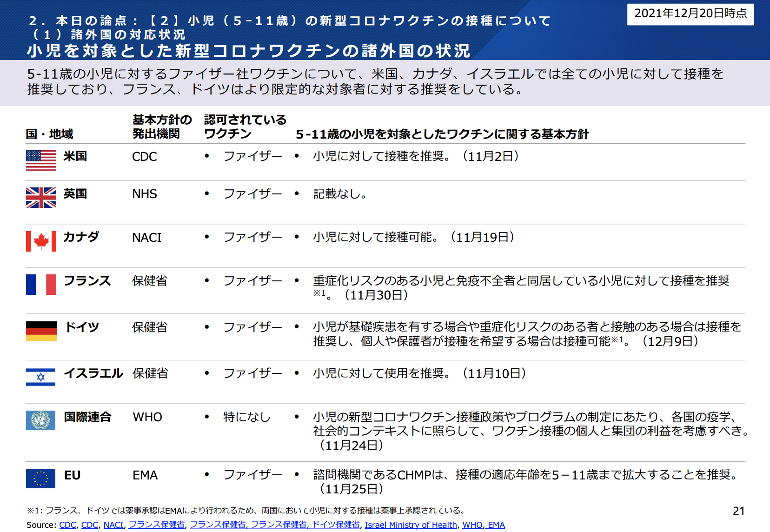Viewport: 770px width, 532px height.
Task: Click the 特になし entry in WHO row
Action: [x=246, y=417]
